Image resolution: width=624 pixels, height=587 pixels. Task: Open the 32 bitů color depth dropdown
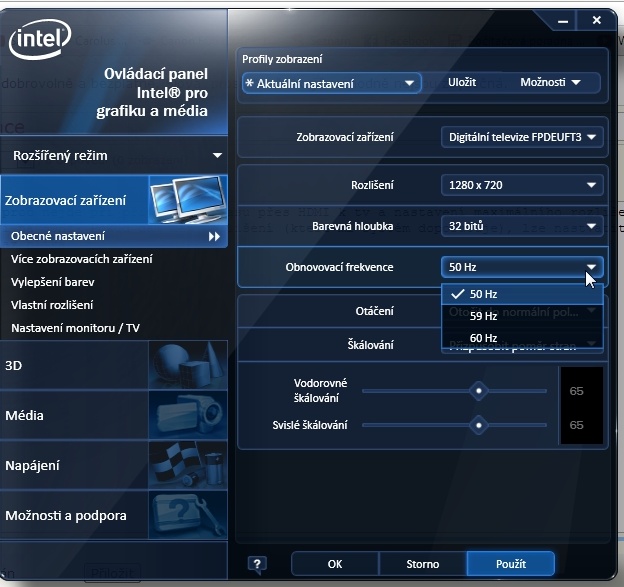(x=522, y=226)
